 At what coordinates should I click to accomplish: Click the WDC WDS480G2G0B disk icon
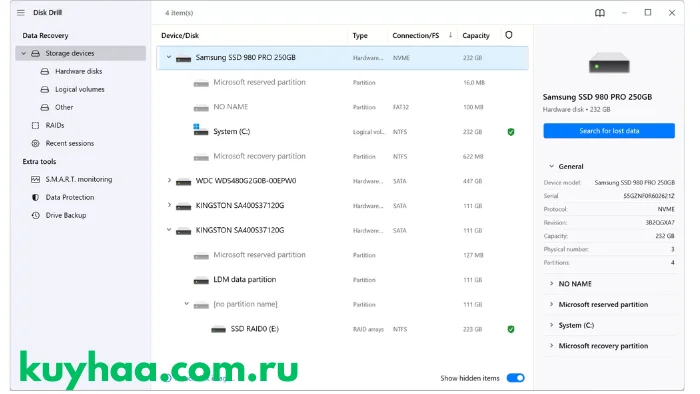tap(183, 182)
